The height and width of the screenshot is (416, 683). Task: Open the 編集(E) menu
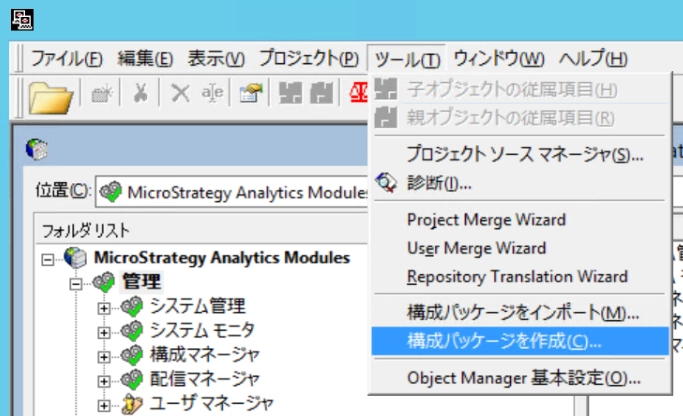(x=145, y=59)
